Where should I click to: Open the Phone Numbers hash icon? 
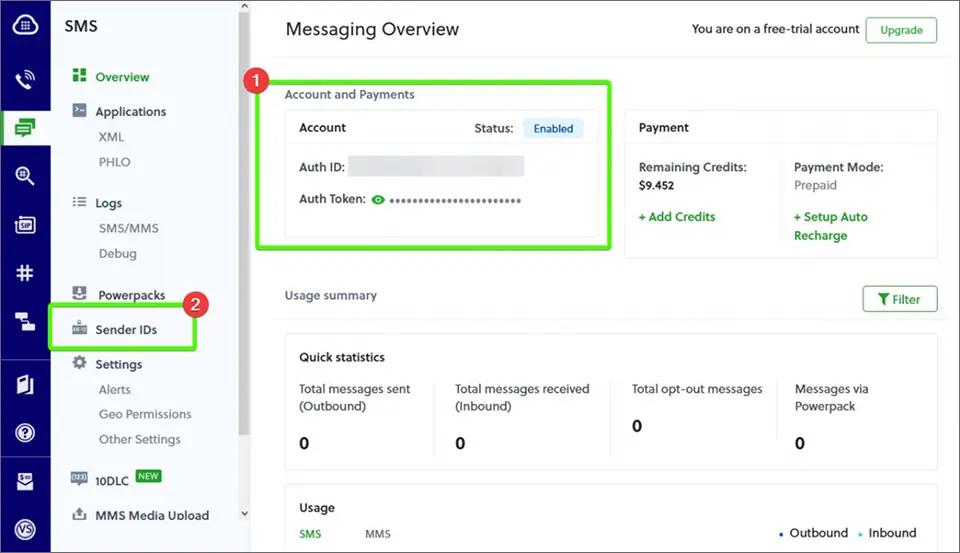(25, 273)
